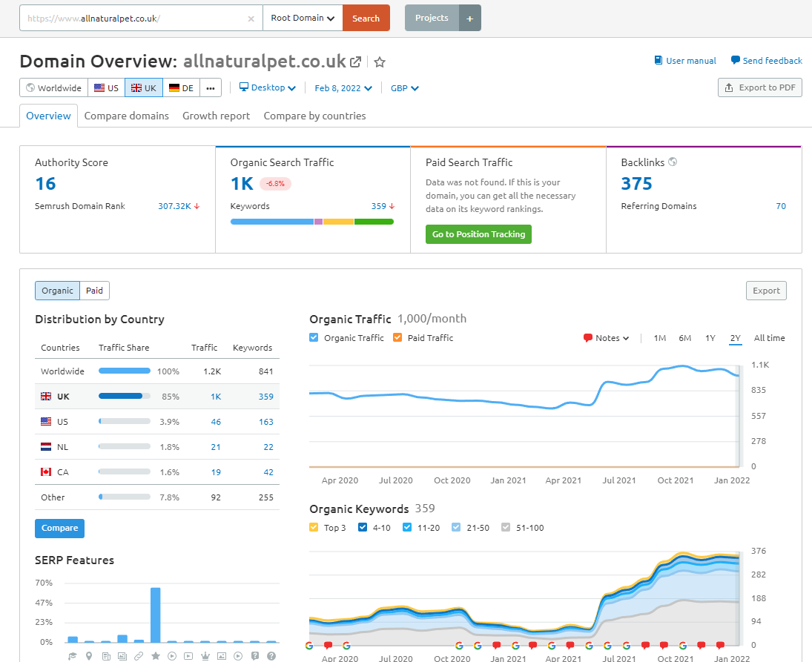Click the keyword distribution color bar
Screen dimensions: 812x662
311,222
